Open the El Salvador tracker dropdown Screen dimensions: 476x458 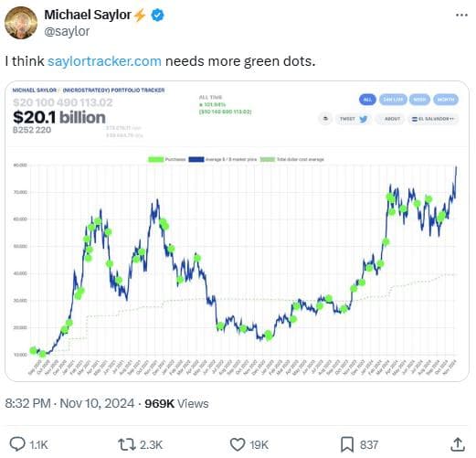[433, 119]
